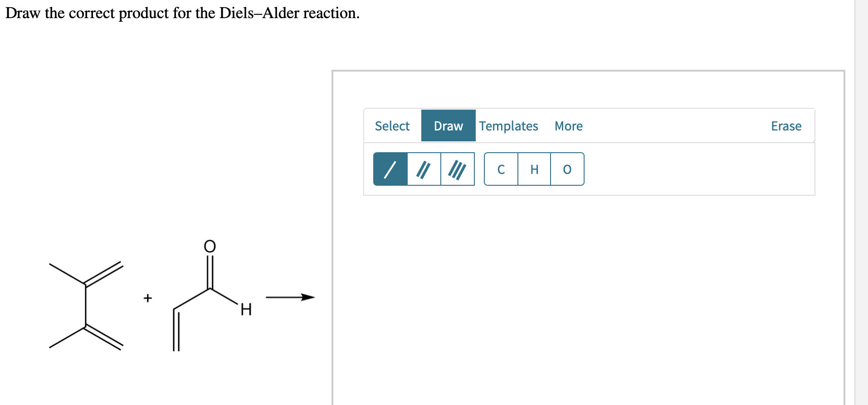Screen dimensions: 868x405
Task: Enable C as the active element
Action: coord(501,169)
